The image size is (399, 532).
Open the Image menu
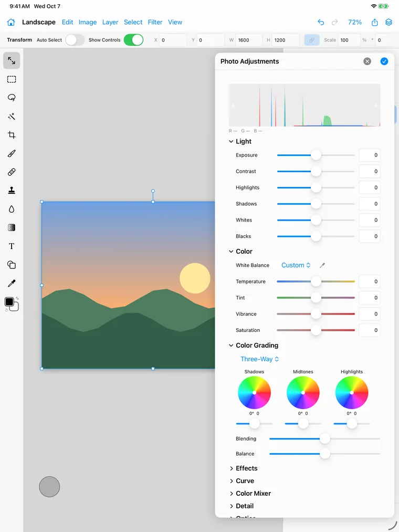click(x=88, y=22)
